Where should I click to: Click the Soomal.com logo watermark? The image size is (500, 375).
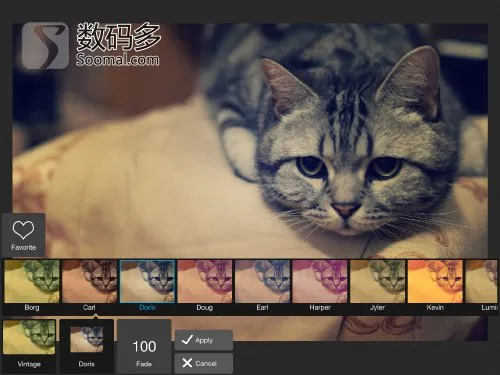click(91, 46)
